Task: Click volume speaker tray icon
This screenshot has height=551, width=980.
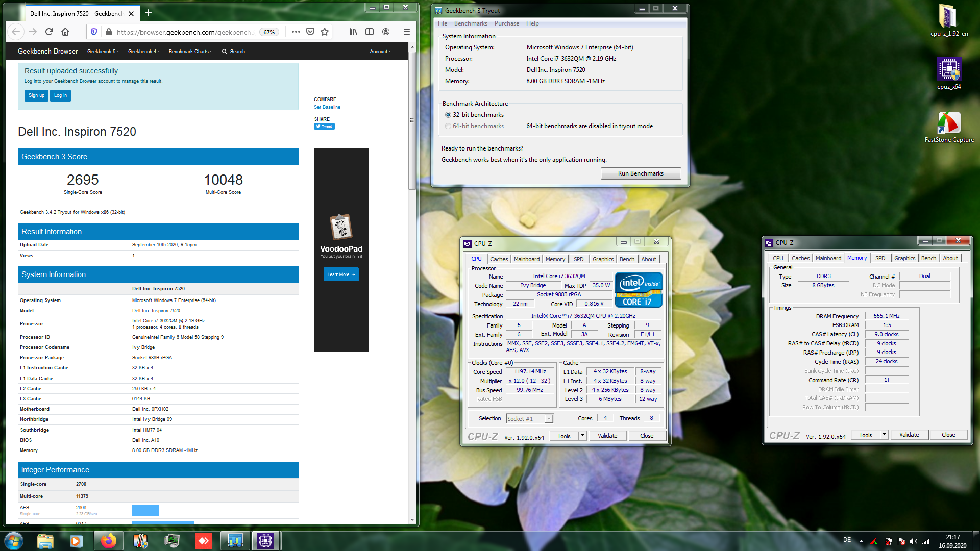Action: (x=913, y=541)
